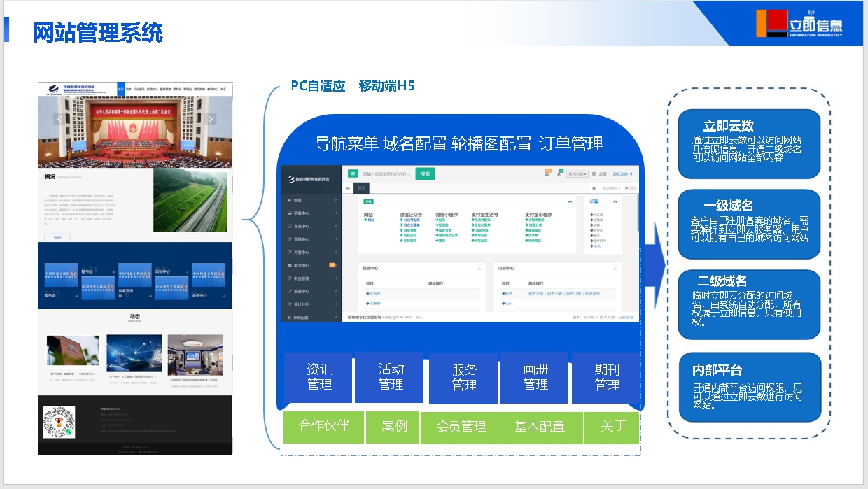Open the 系统配置 sidebar item
868x489 pixels.
311,317
